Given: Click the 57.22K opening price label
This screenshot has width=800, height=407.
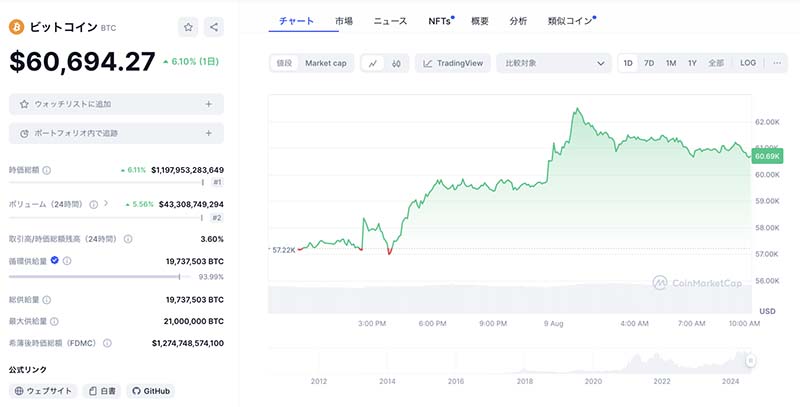Looking at the screenshot, I should click(x=283, y=250).
